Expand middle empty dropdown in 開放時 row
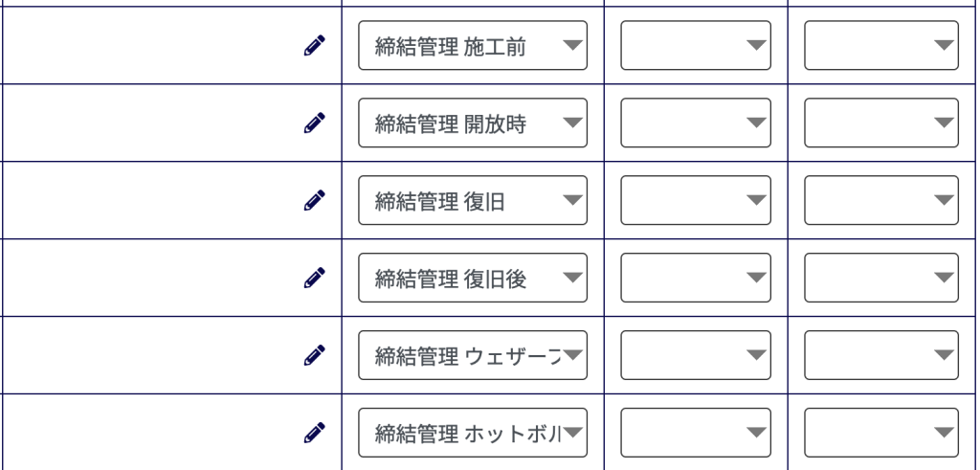This screenshot has height=470, width=980. coord(696,123)
